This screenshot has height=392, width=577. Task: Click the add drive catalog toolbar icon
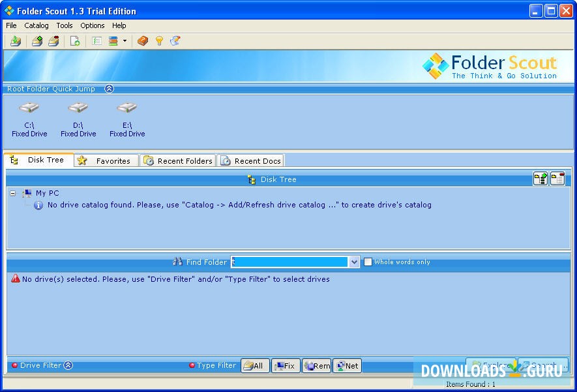(37, 41)
